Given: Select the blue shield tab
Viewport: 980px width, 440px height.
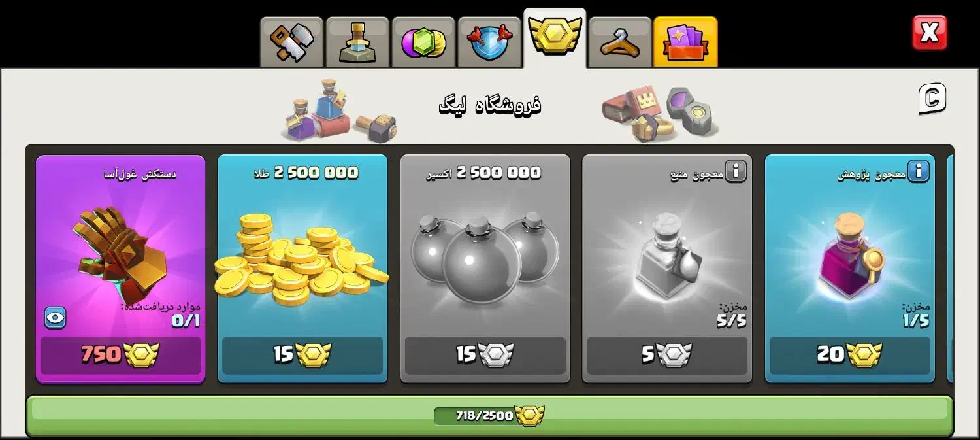Looking at the screenshot, I should click(489, 42).
